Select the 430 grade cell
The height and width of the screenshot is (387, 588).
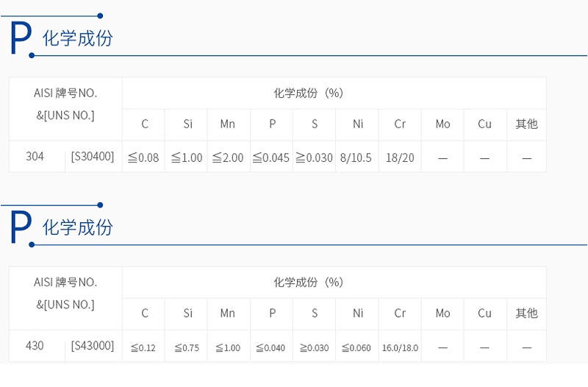(x=35, y=346)
